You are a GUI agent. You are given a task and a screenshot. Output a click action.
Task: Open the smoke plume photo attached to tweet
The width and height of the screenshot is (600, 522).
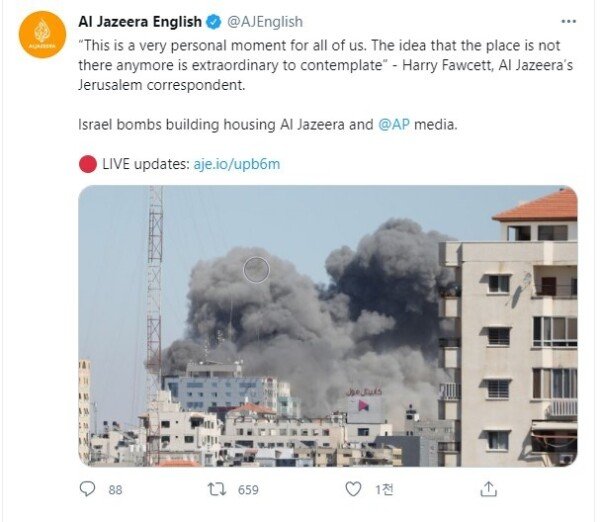[x=328, y=326]
